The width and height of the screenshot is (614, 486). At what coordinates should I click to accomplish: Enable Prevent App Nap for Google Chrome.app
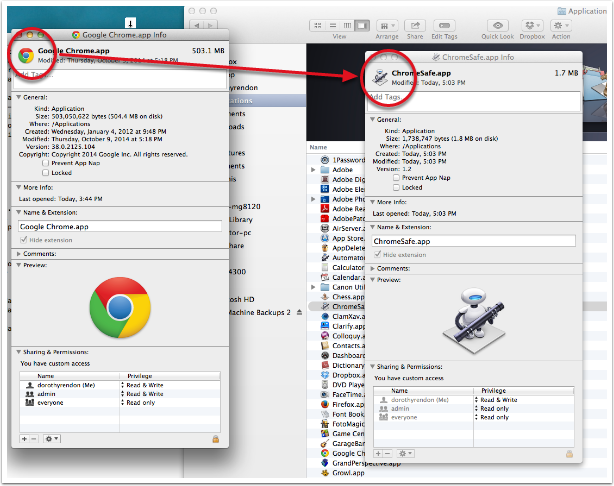[46, 161]
